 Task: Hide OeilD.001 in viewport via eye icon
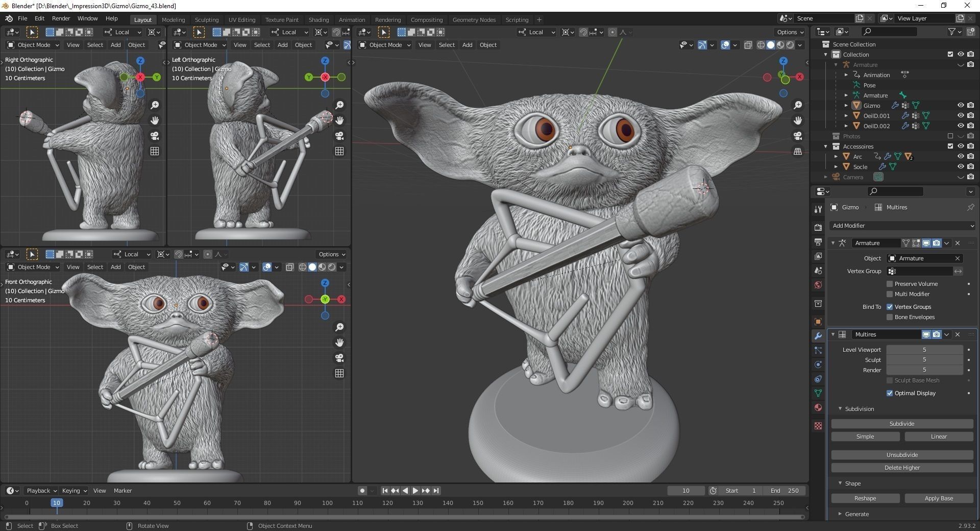[x=960, y=115]
